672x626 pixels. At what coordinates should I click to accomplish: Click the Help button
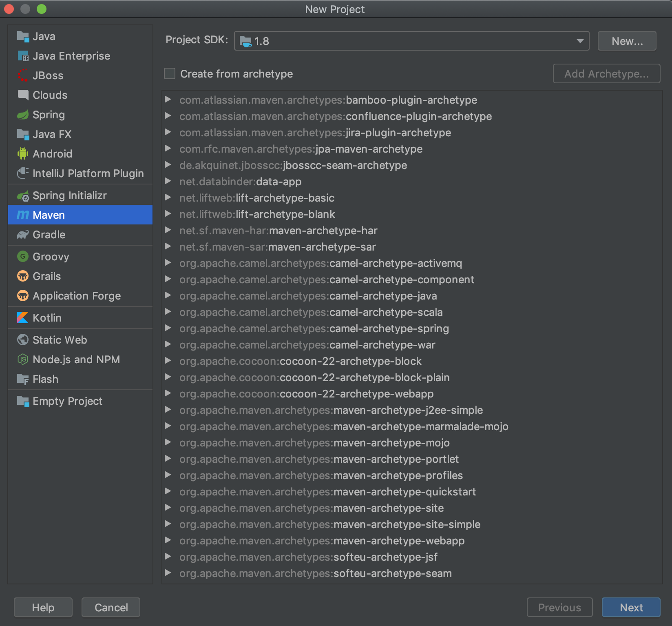coord(43,608)
